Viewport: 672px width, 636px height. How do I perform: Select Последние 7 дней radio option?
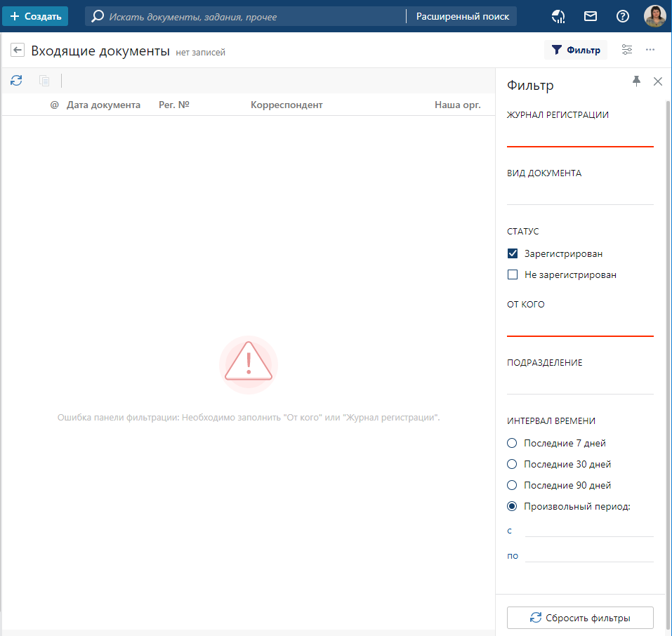(512, 443)
